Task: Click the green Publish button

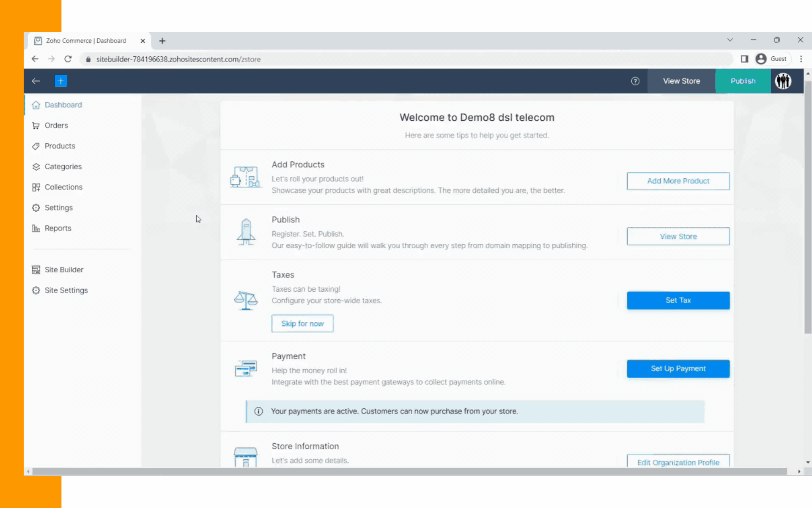Action: [x=743, y=81]
